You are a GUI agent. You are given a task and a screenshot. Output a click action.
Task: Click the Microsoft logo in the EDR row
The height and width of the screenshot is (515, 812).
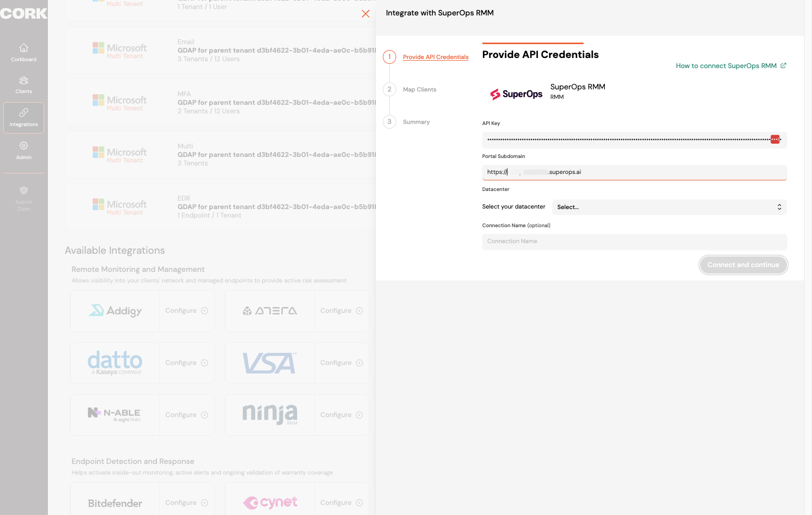pos(119,207)
